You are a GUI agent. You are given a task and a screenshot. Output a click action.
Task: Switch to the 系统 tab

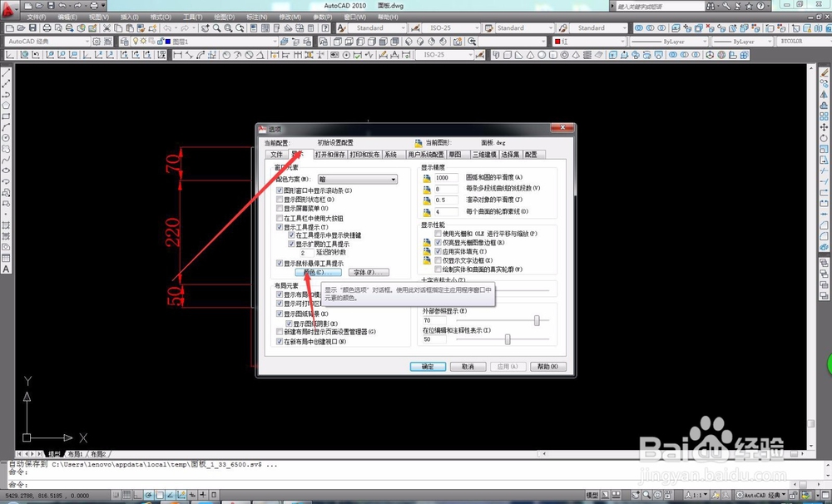[390, 155]
